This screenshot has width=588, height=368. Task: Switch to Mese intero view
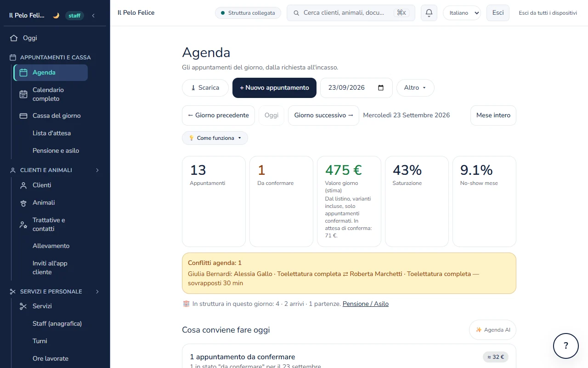pyautogui.click(x=493, y=115)
